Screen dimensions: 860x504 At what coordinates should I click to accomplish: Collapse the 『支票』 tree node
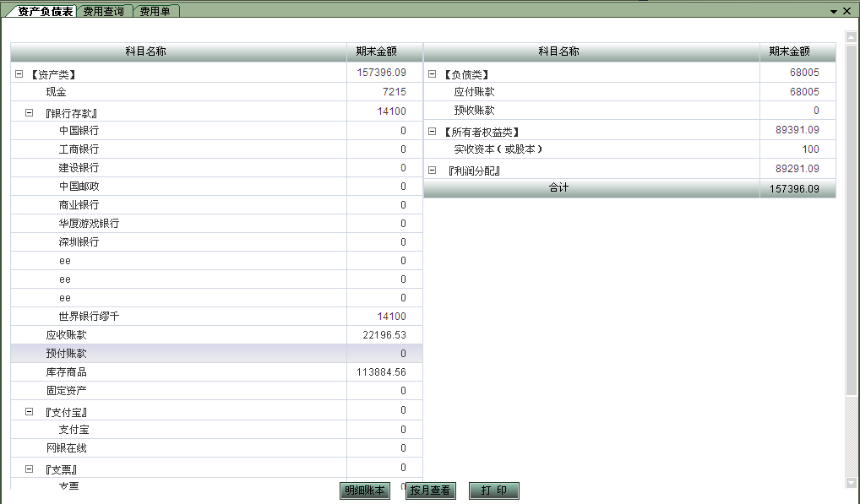point(29,469)
